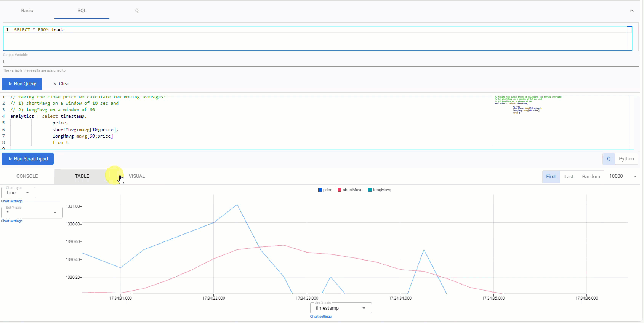The image size is (644, 323).
Task: Click the 1331.00 y-axis label
Action: pos(73,206)
